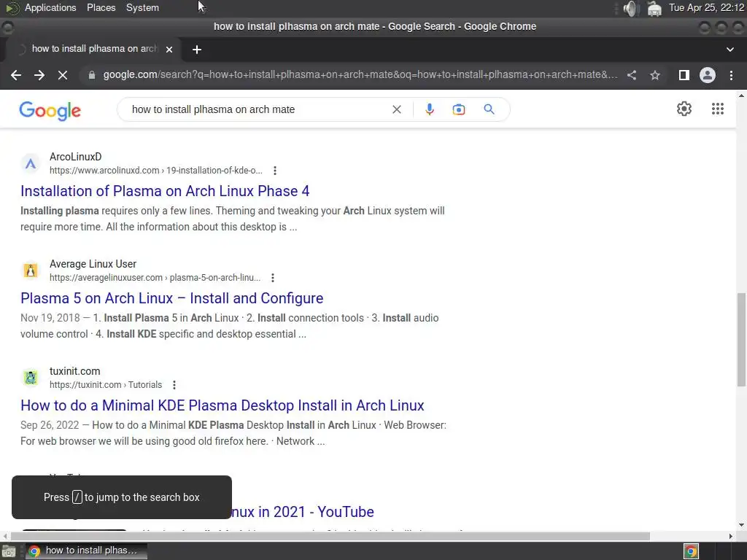
Task: Click the 'Press / to jump' tooltip
Action: click(x=122, y=497)
